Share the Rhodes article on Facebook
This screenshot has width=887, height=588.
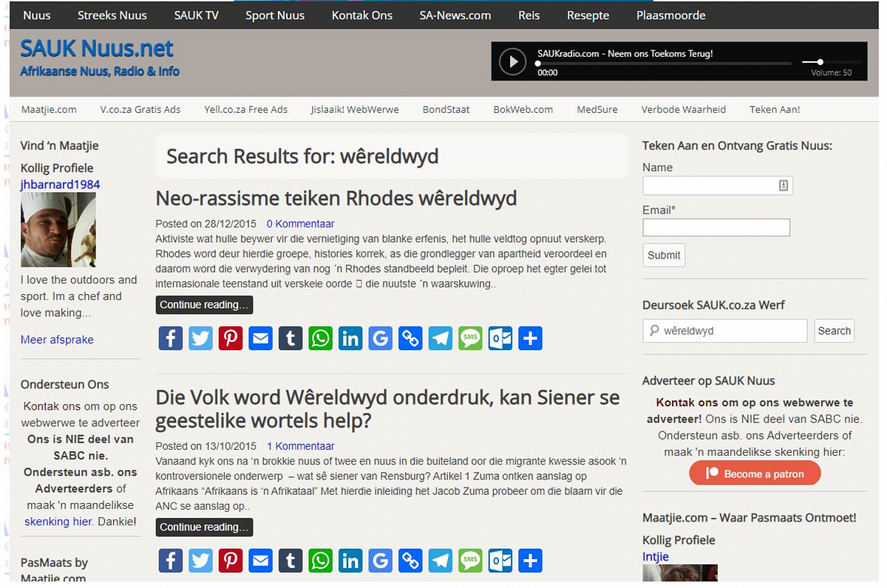171,338
